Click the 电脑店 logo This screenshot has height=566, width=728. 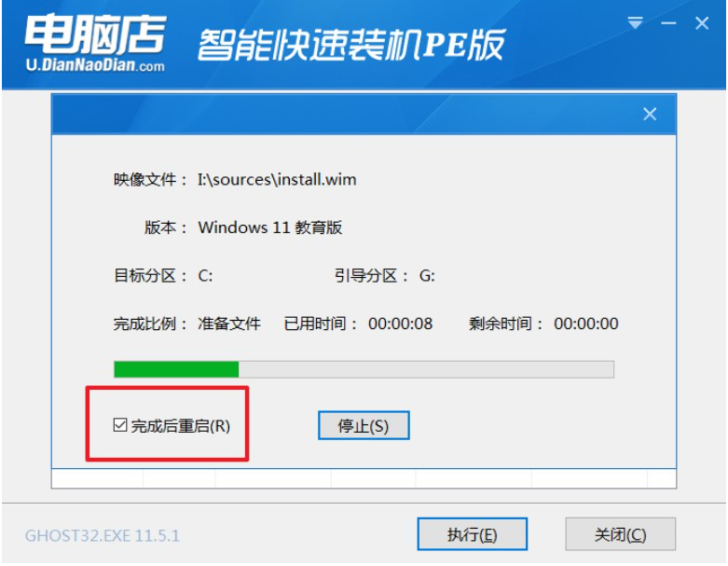(x=95, y=34)
